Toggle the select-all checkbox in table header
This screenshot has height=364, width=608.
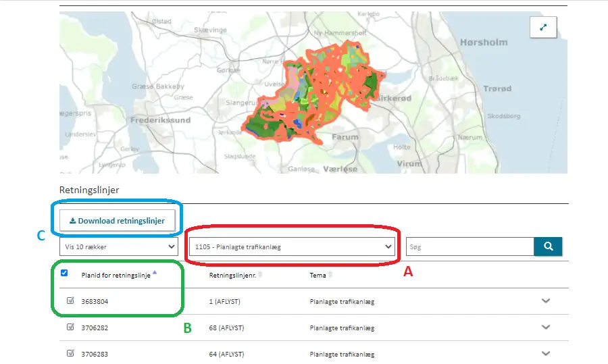pos(64,273)
